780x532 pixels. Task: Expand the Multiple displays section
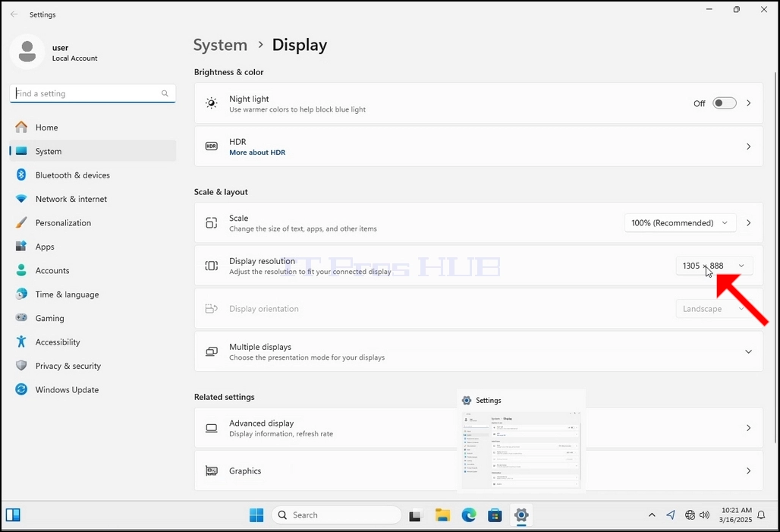click(748, 351)
